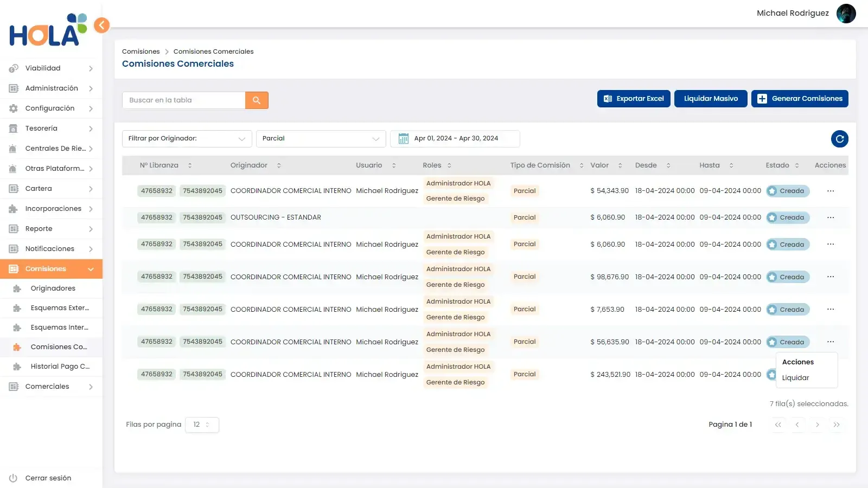Open the Apr 01 - Apr 30, 2024 date range picker

pyautogui.click(x=455, y=139)
